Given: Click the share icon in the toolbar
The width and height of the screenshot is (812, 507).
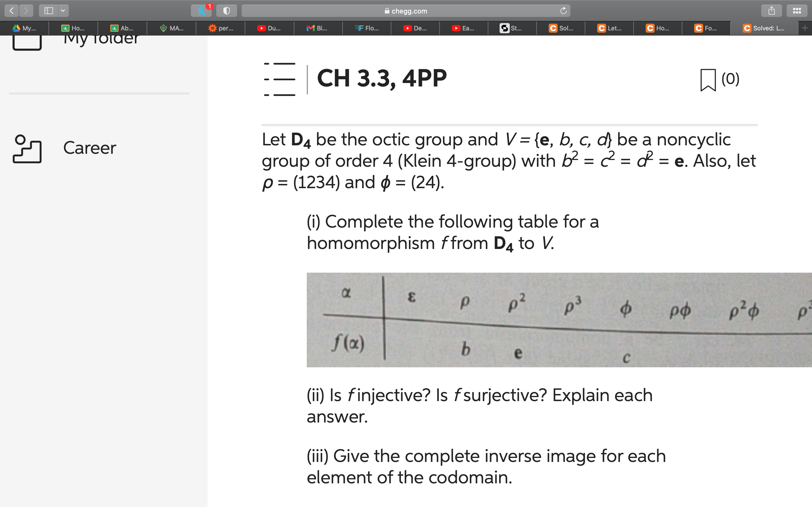Looking at the screenshot, I should pos(771,10).
